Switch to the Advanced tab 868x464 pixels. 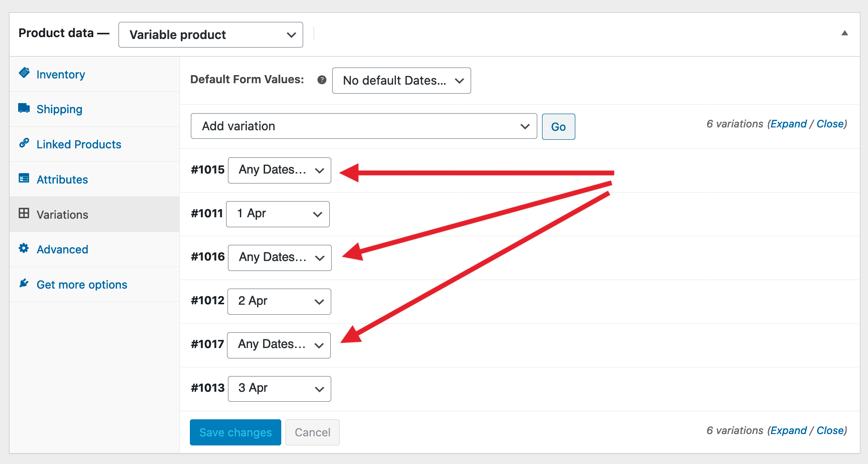point(62,249)
